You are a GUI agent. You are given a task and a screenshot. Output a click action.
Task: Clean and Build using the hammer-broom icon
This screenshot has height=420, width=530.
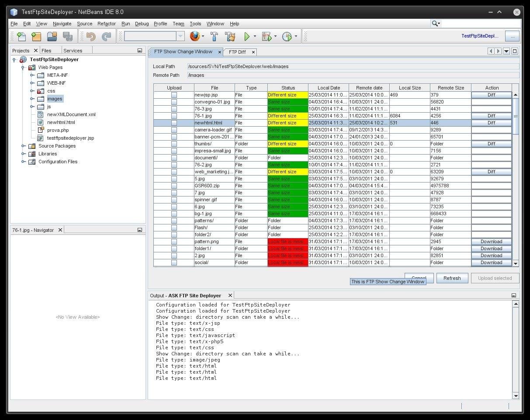[230, 36]
